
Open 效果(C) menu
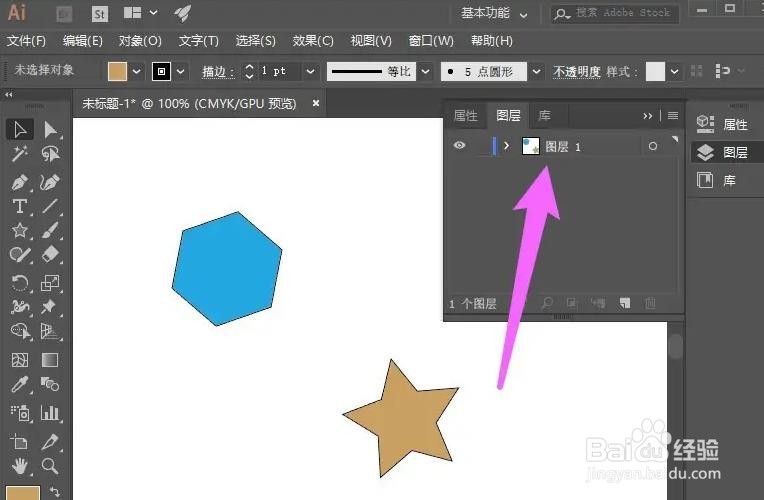pyautogui.click(x=313, y=41)
